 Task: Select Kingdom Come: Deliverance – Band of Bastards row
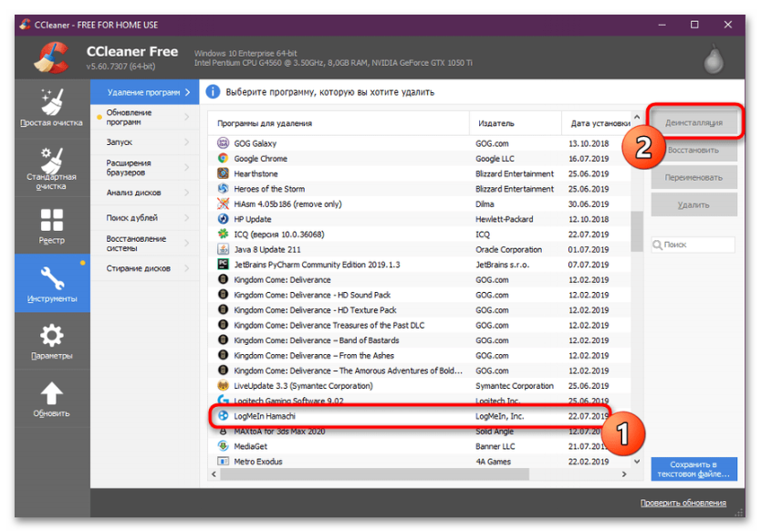(420, 340)
